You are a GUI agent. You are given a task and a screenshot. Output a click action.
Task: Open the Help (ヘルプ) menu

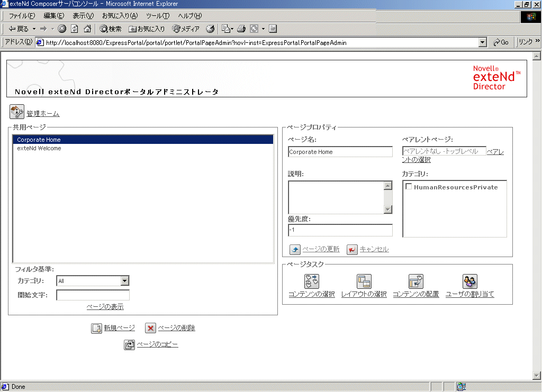click(190, 16)
